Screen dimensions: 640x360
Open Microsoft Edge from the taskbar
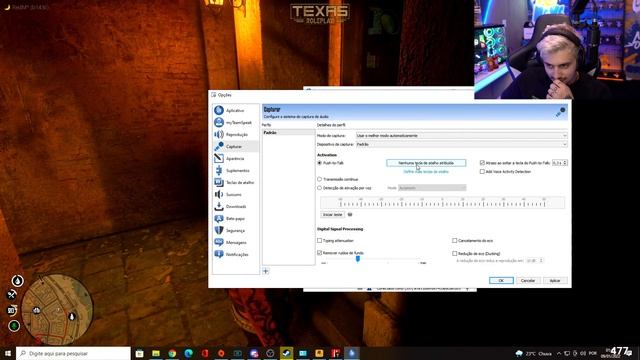click(189, 353)
